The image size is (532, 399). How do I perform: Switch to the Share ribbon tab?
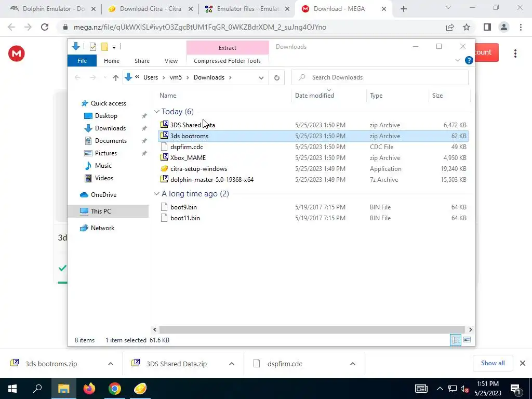(x=142, y=61)
